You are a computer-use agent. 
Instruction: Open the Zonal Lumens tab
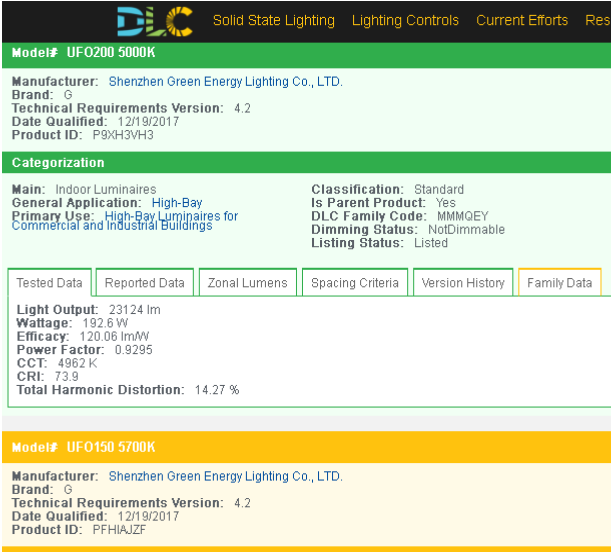[247, 283]
